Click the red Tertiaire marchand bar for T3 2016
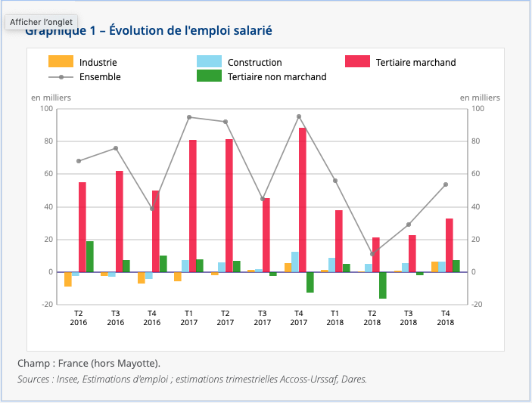 pyautogui.click(x=120, y=222)
